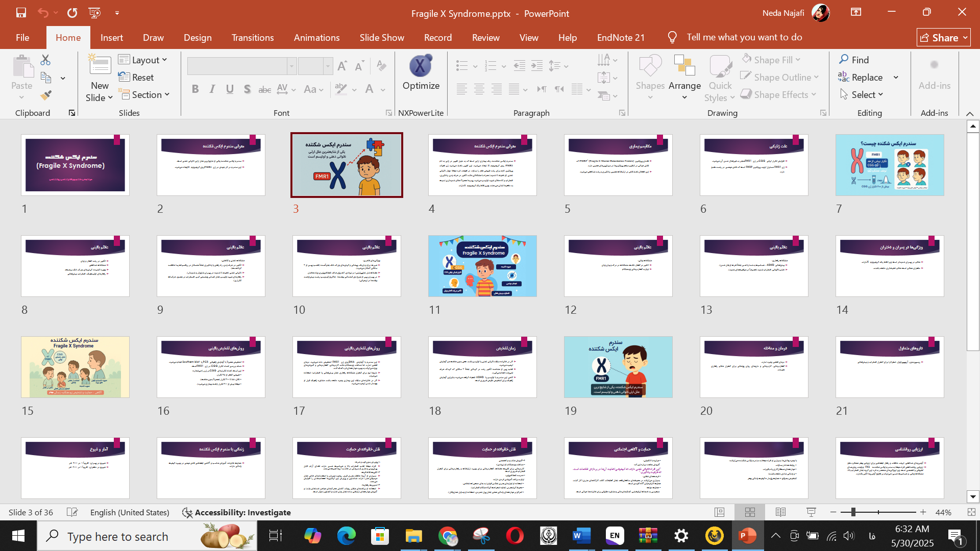Screen dimensions: 980x551
Task: Toggle Bold formatting button
Action: tap(195, 89)
